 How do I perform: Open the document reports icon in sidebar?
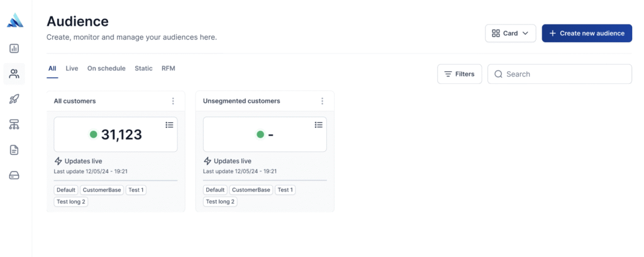14,150
